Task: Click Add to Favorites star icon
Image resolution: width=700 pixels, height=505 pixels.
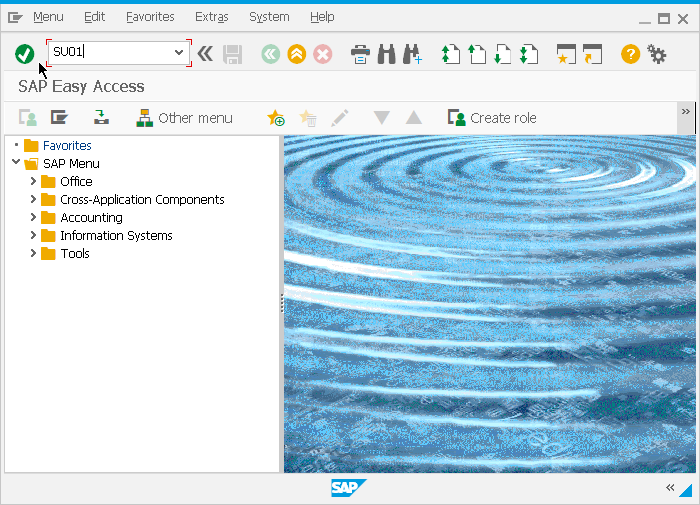Action: (276, 118)
